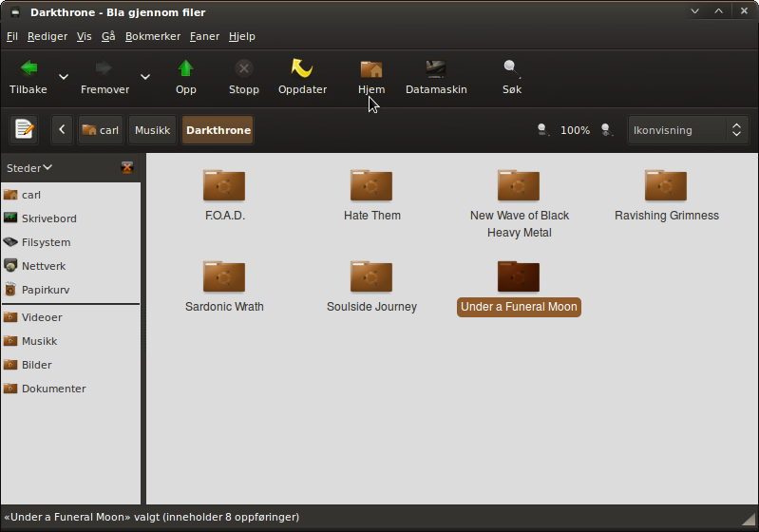This screenshot has height=532, width=759.
Task: Select the Ravishing Grimness folder icon
Action: (x=666, y=185)
